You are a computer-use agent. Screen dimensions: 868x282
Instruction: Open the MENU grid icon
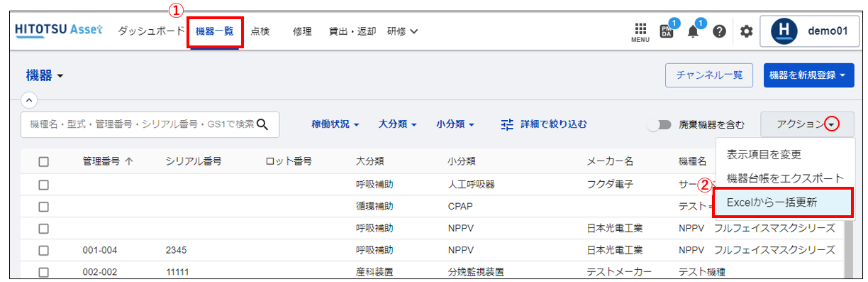coord(640,32)
